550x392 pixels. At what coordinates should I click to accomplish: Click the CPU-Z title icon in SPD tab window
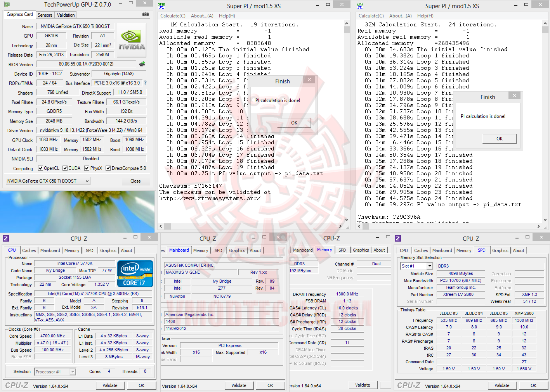click(x=398, y=238)
